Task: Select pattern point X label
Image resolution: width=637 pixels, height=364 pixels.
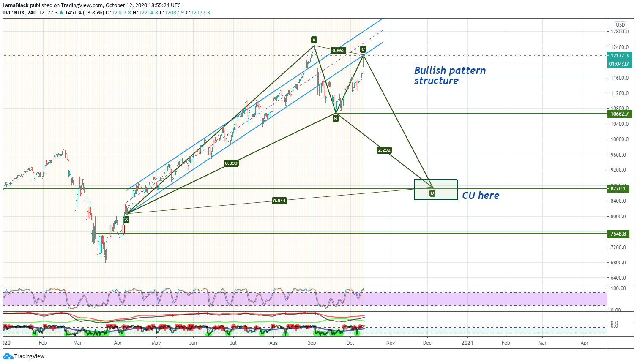Action: pyautogui.click(x=126, y=219)
